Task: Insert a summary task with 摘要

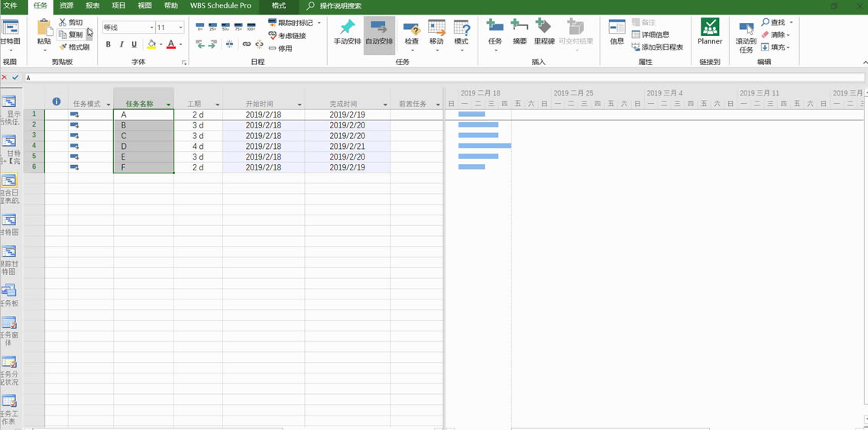Action: pos(520,32)
